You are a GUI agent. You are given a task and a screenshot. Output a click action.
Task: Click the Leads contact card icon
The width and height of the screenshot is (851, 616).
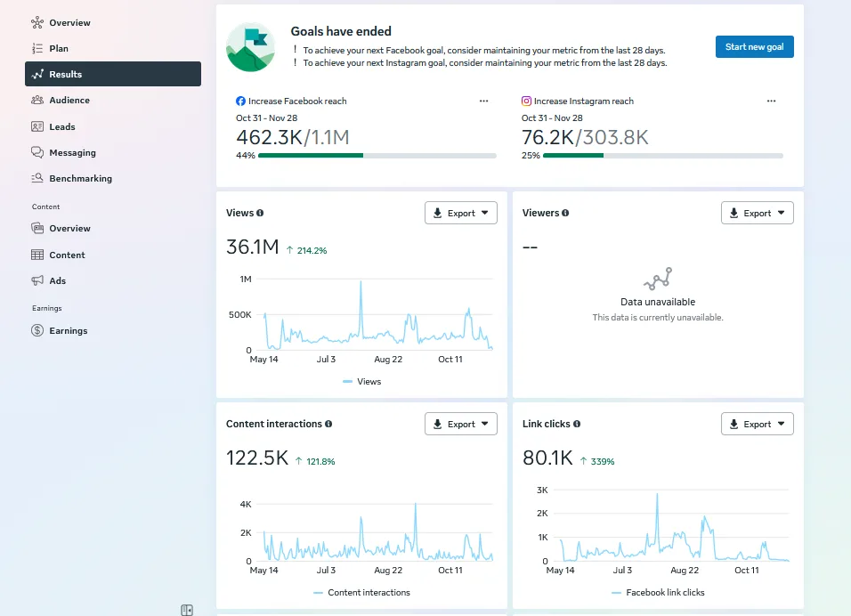point(37,126)
